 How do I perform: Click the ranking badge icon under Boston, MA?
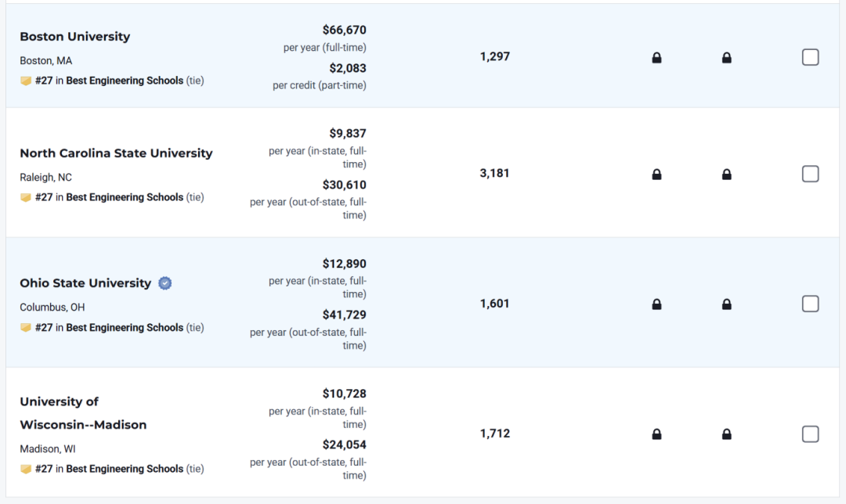pos(26,81)
